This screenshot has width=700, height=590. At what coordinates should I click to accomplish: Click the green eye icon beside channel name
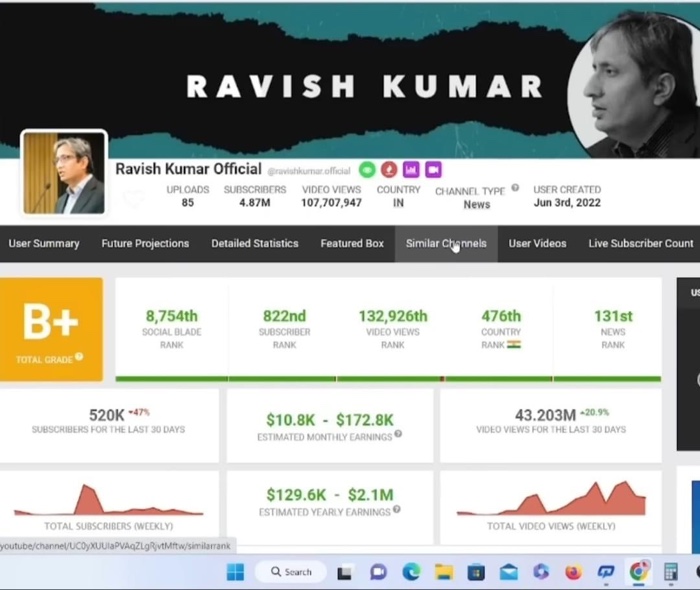[x=367, y=170]
